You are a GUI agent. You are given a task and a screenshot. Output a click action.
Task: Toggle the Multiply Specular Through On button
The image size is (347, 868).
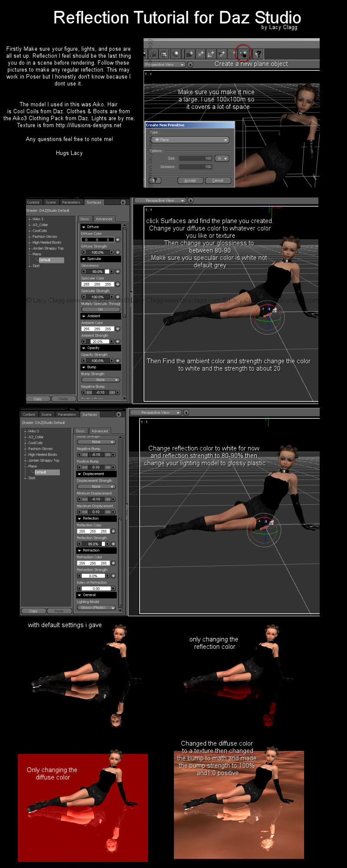click(100, 309)
